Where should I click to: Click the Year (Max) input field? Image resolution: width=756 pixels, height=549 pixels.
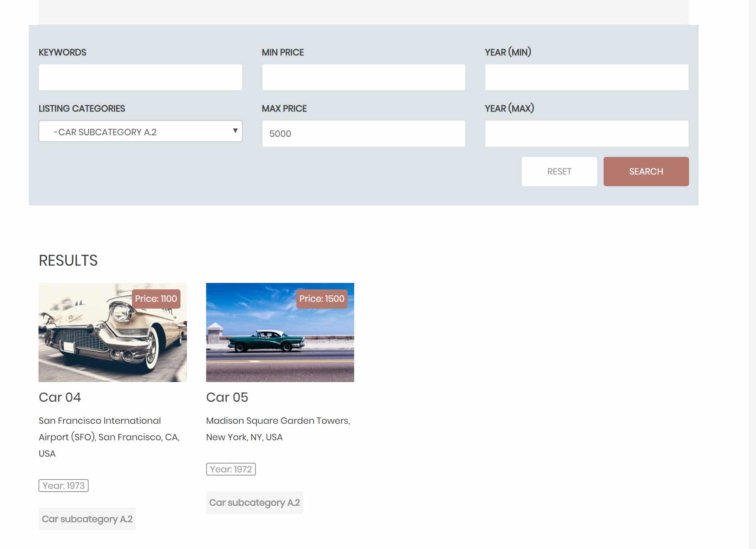tap(587, 133)
